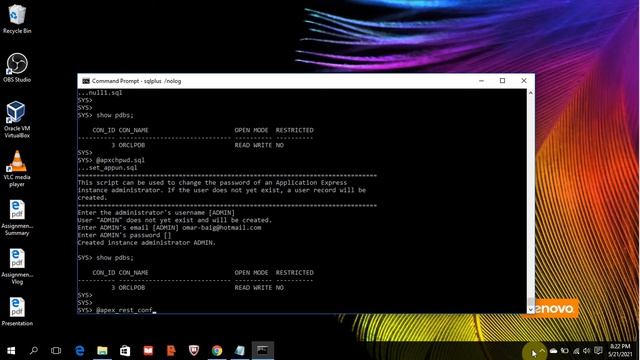Open the Recycle Bin desktop icon
This screenshot has width=640, height=360.
click(17, 19)
